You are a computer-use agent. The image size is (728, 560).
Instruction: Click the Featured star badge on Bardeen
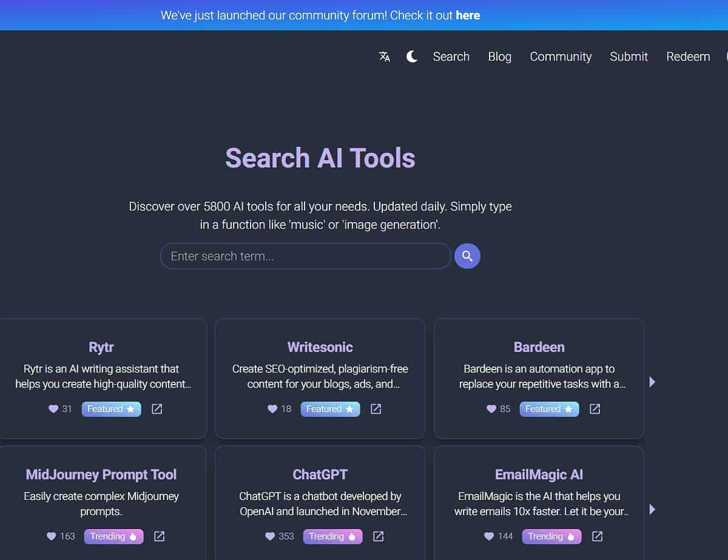548,409
